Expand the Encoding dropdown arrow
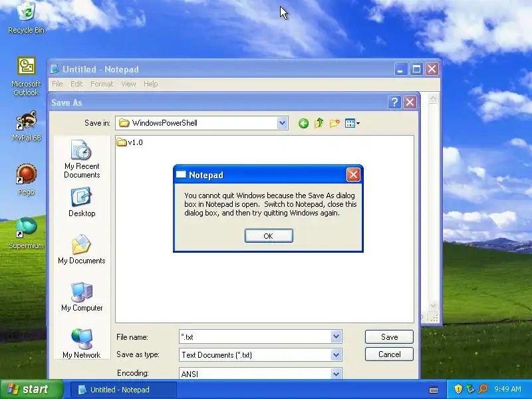This screenshot has width=532, height=399. (336, 374)
